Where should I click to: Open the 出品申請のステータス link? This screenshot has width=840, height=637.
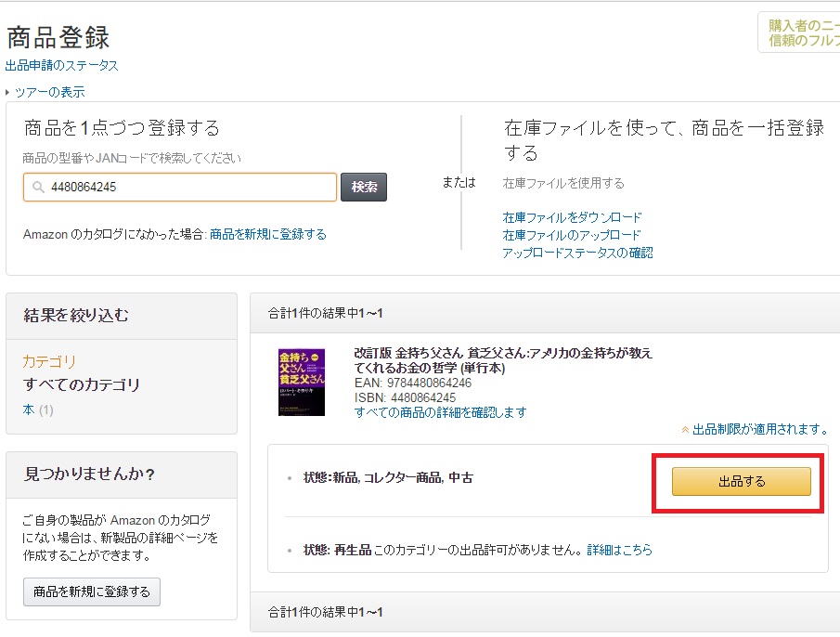[x=61, y=65]
